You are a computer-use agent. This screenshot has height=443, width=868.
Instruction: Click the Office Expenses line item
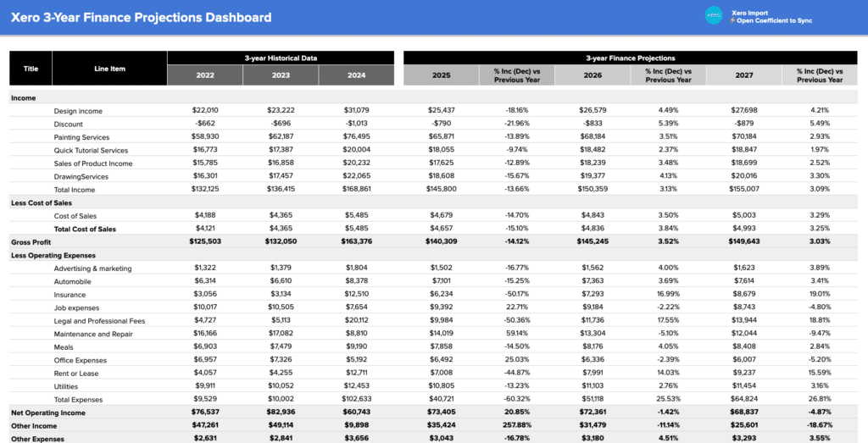81,360
